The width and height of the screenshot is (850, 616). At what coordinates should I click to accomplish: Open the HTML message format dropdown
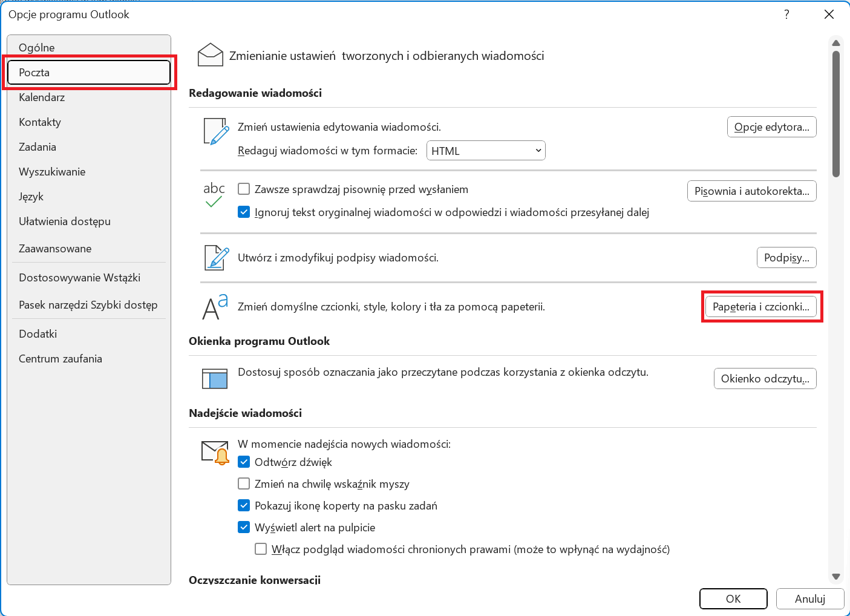486,151
